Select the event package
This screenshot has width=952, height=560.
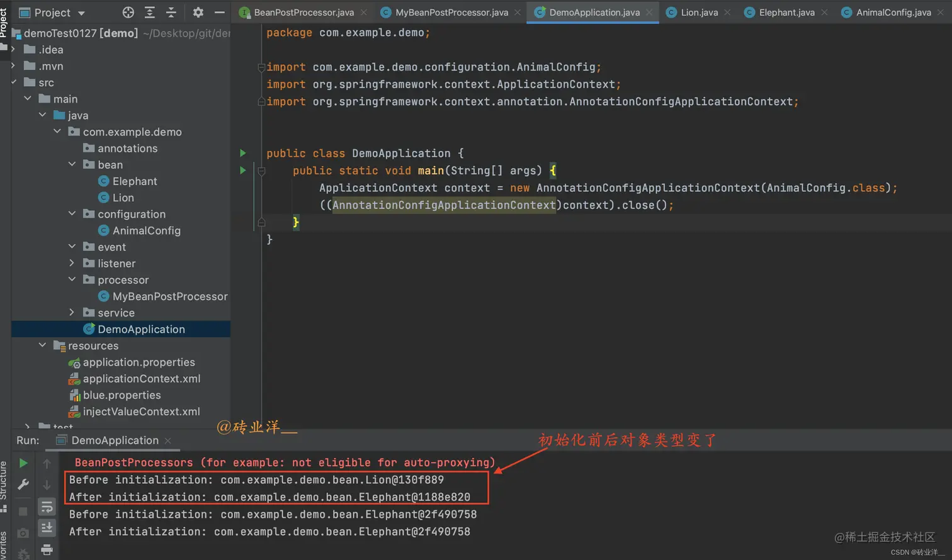click(105, 247)
